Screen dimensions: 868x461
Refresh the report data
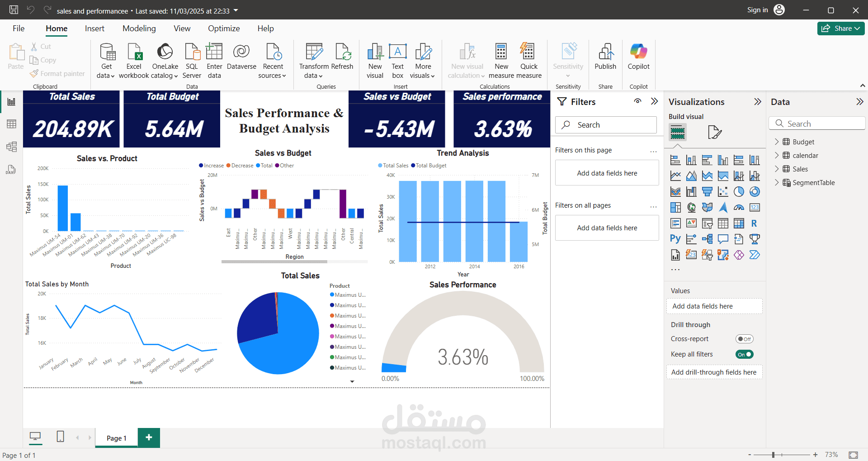point(342,57)
